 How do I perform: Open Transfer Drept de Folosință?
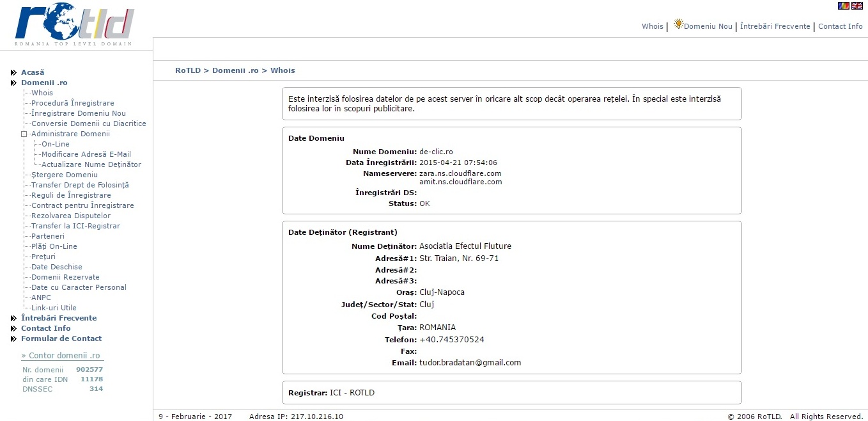[x=80, y=186]
